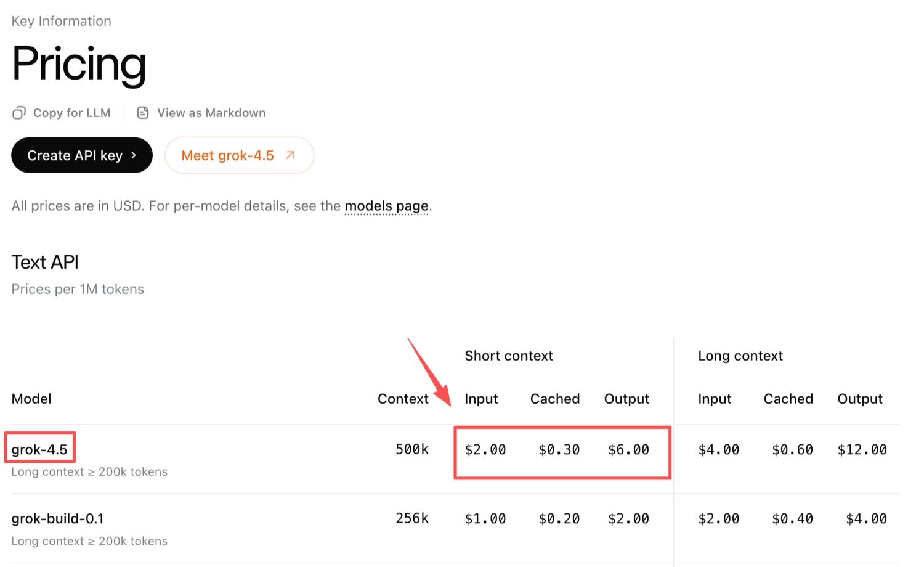924x567 pixels.
Task: Click the Long context Cached header
Action: coord(788,399)
